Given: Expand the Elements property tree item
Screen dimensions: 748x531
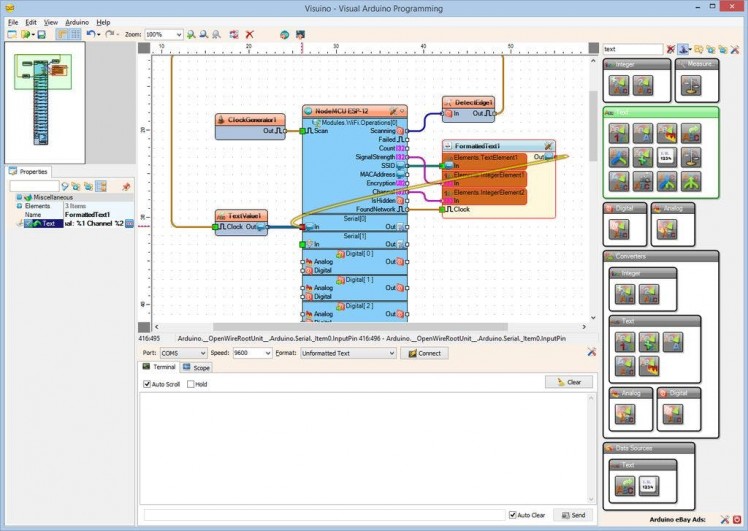Looking at the screenshot, I should [20, 205].
